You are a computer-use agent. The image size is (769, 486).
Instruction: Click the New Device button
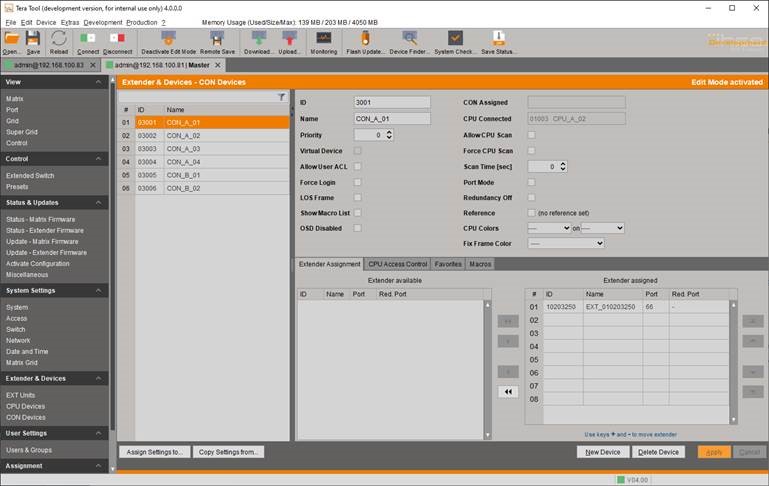click(603, 452)
